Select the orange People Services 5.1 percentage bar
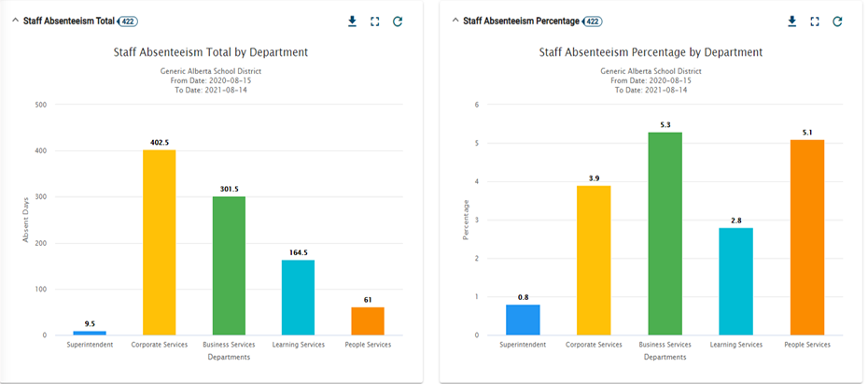The height and width of the screenshot is (384, 868). pyautogui.click(x=807, y=237)
